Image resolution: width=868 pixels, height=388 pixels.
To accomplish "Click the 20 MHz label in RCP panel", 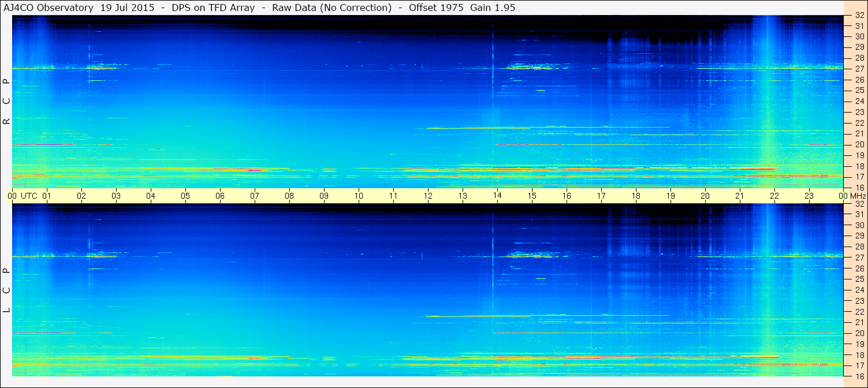I will [859, 144].
